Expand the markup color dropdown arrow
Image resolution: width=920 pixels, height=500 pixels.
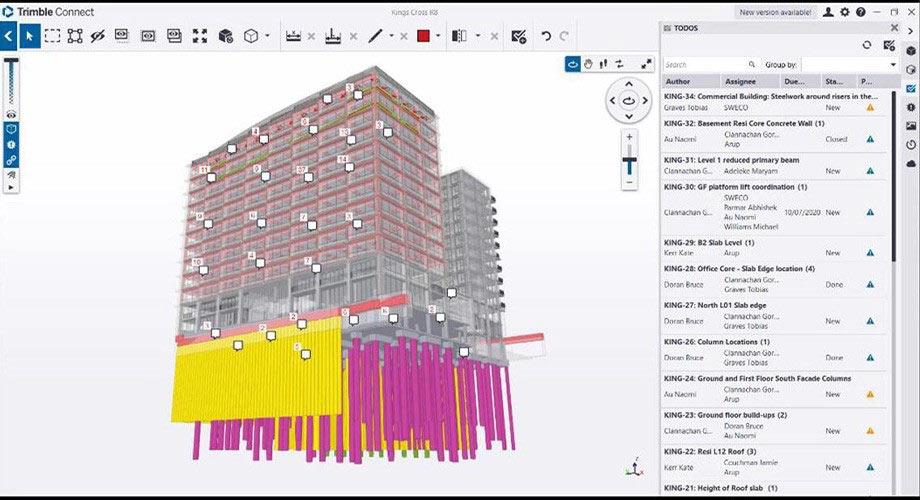click(x=440, y=36)
